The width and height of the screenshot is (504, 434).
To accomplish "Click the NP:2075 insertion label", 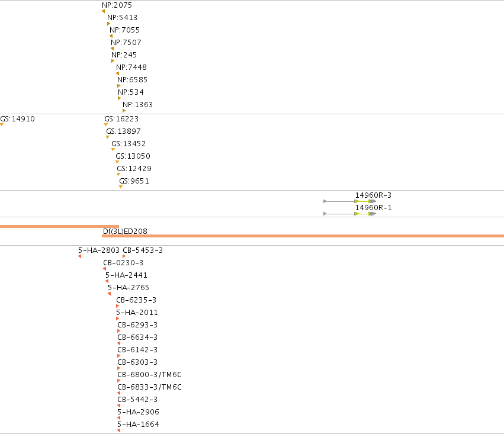I will pos(117,5).
